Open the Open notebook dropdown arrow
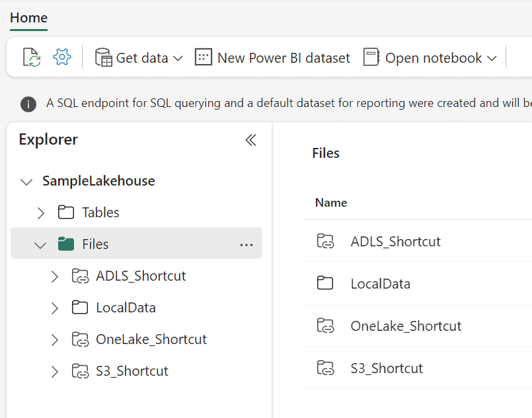The image size is (532, 418). point(492,59)
